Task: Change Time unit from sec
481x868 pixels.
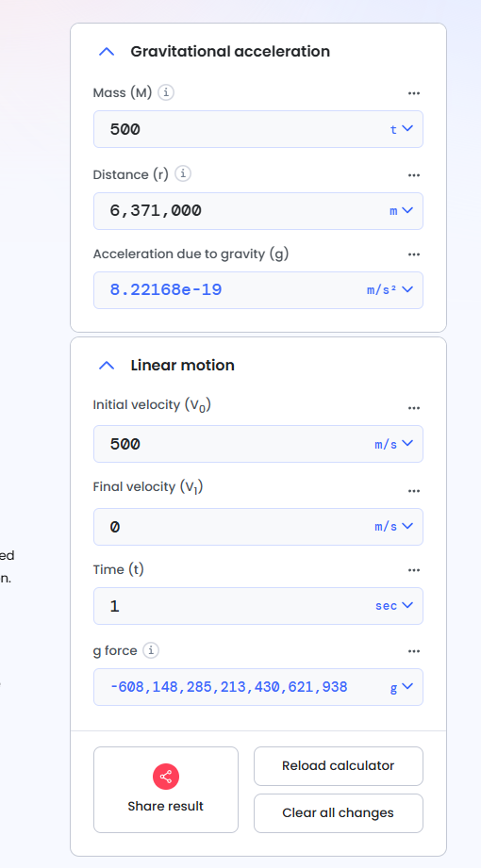Action: [394, 606]
